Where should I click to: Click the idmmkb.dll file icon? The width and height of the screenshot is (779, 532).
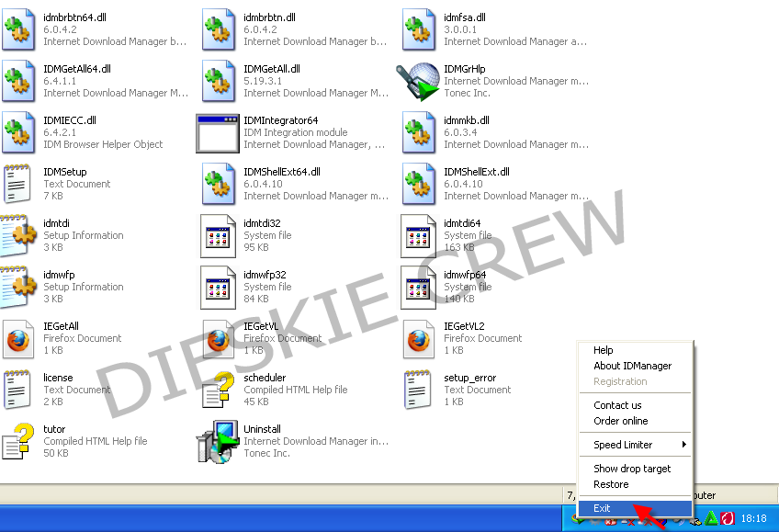[419, 132]
